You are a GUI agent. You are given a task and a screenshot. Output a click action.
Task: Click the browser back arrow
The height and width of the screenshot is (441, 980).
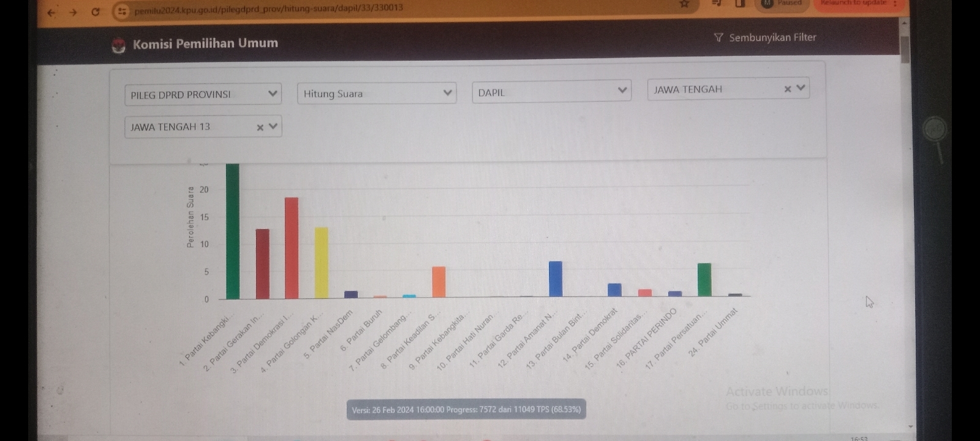pos(51,12)
